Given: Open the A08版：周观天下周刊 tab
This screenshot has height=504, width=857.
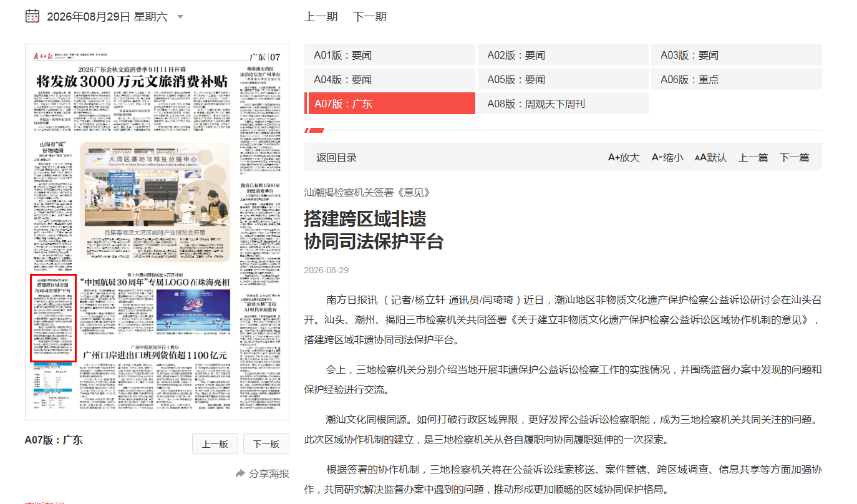Looking at the screenshot, I should [x=563, y=104].
